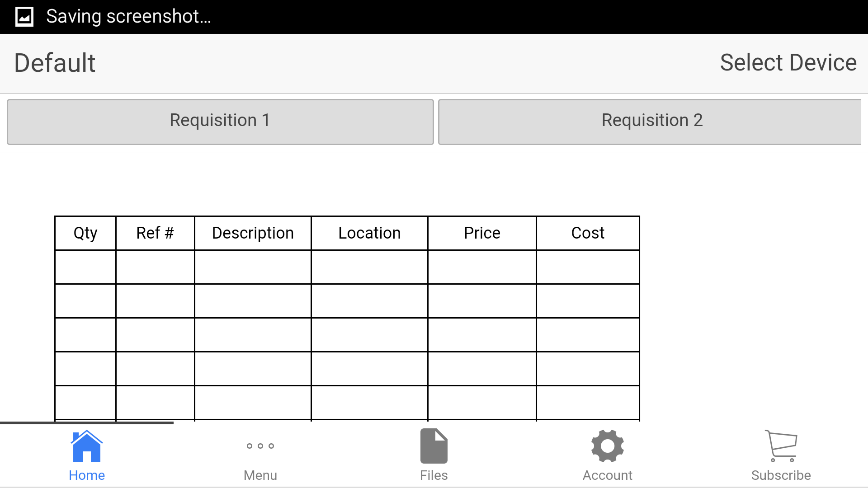Open Files using the document icon
This screenshot has width=868, height=488.
[434, 446]
